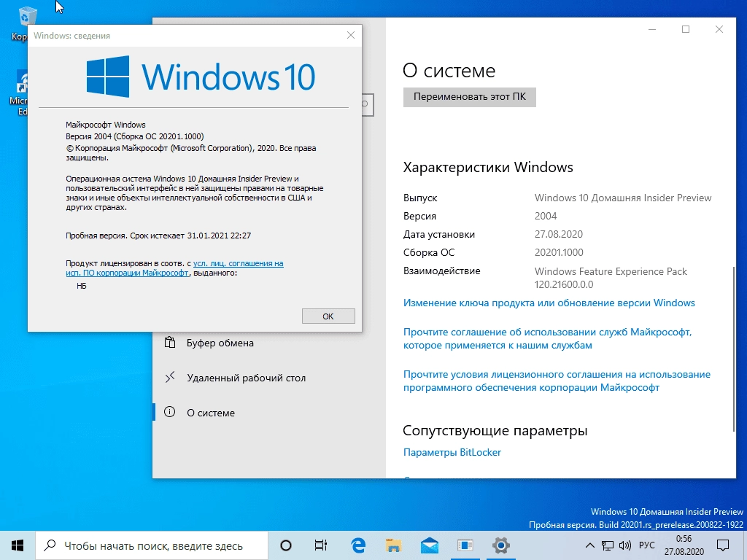Open Task View on the taskbar

pos(321,545)
